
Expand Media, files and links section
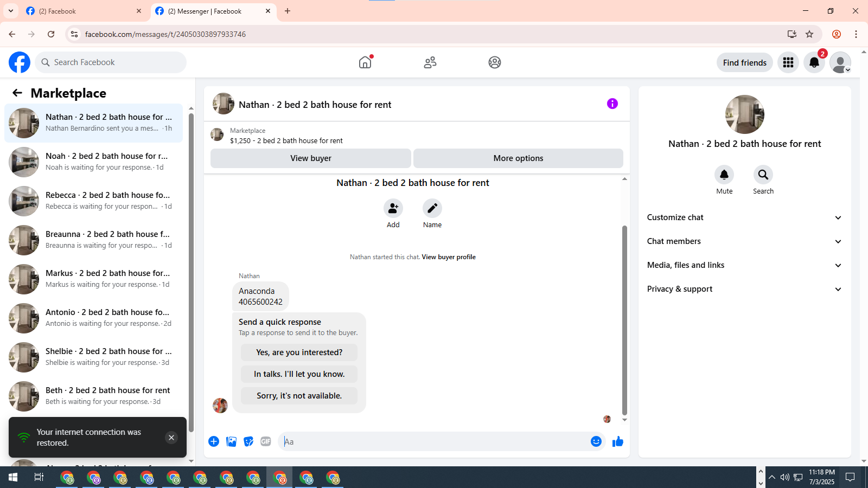(x=744, y=265)
